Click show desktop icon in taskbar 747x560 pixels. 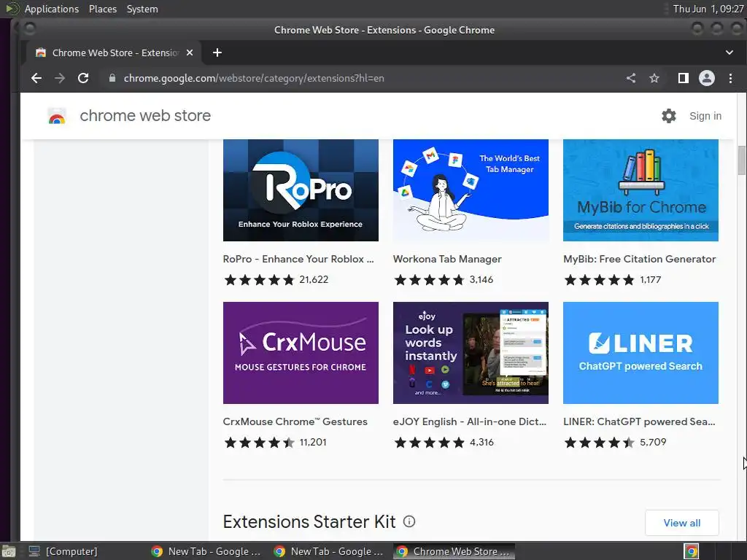9,551
